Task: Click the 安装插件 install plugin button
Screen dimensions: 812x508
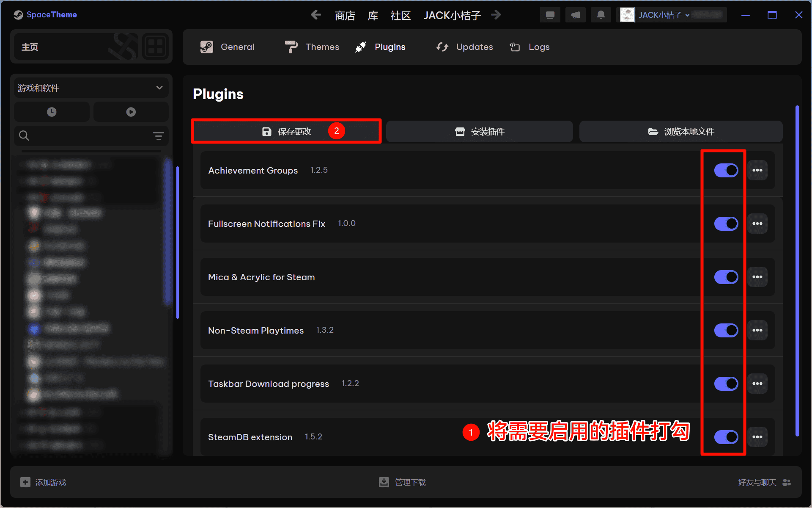Action: pos(479,132)
